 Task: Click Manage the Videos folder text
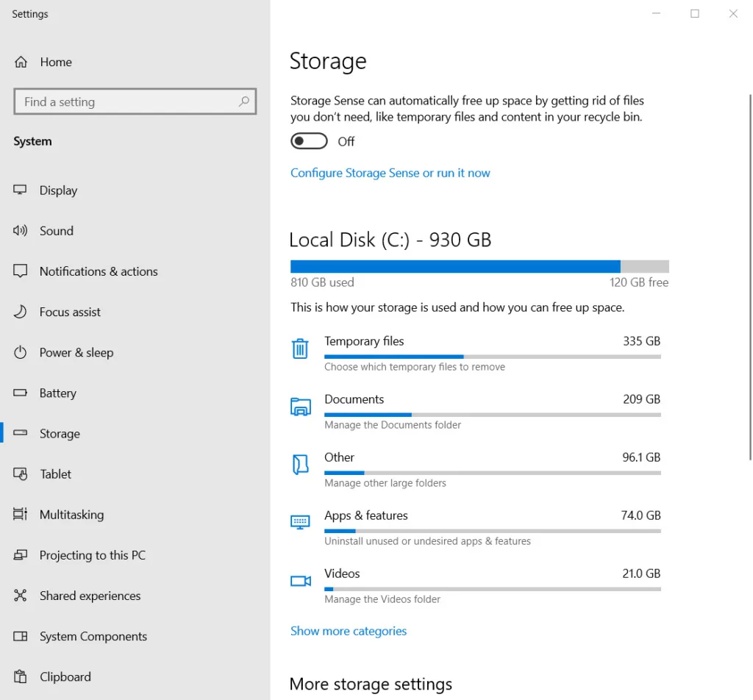click(x=382, y=599)
